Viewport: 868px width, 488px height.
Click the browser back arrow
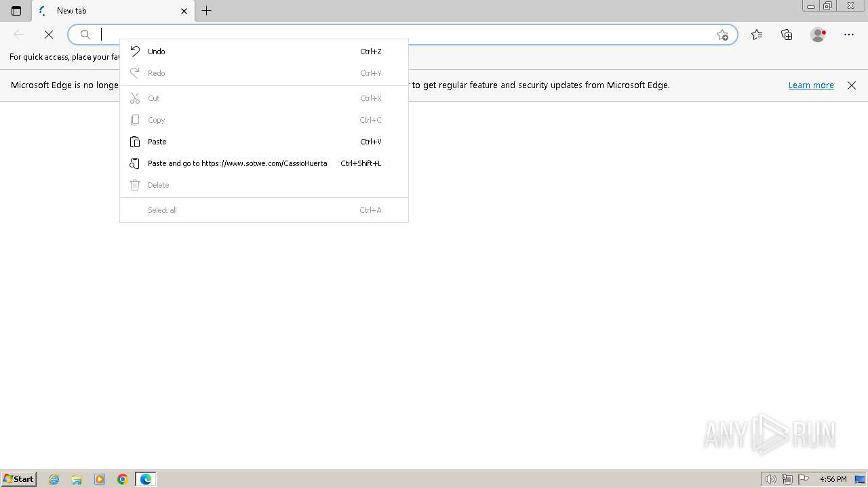coord(19,35)
